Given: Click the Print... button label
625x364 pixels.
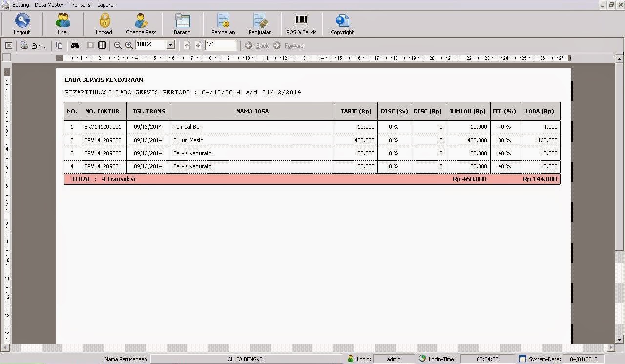Looking at the screenshot, I should [x=40, y=46].
